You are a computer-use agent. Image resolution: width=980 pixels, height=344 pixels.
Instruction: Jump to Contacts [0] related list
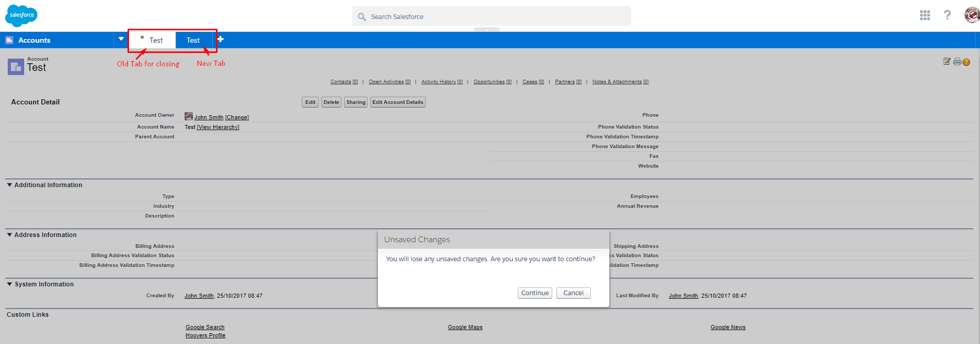tap(344, 82)
